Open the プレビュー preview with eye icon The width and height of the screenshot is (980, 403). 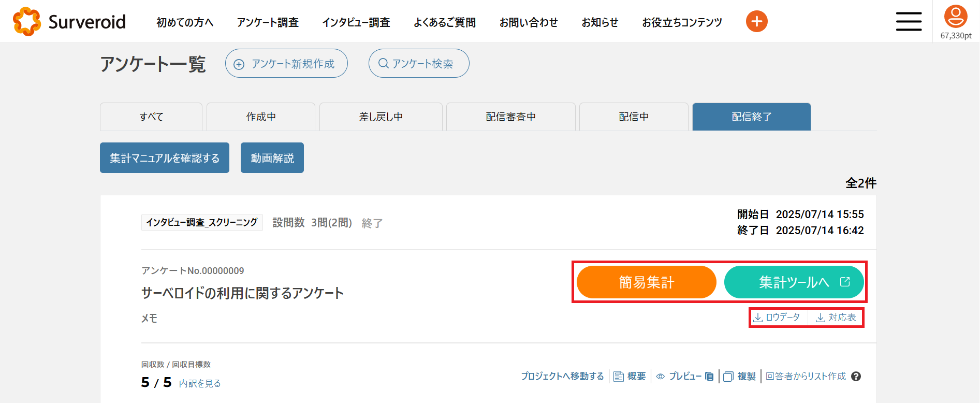(684, 377)
